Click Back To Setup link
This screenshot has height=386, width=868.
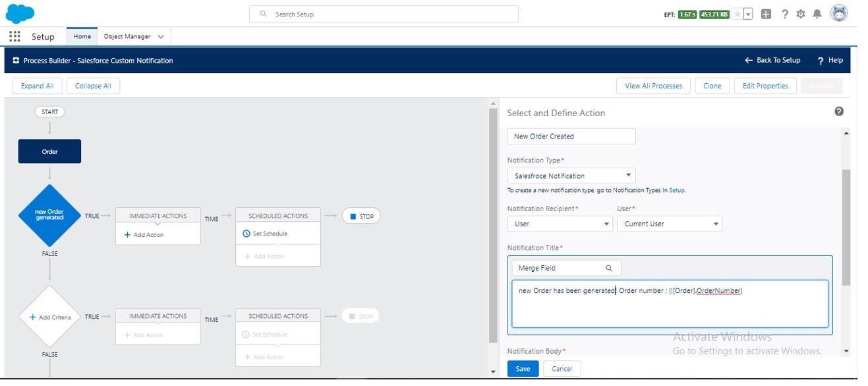tap(772, 60)
